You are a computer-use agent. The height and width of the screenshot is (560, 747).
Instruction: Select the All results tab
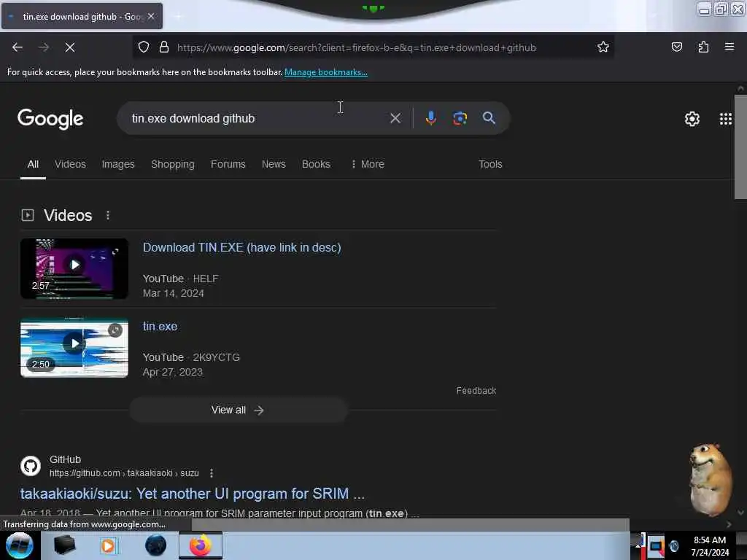pos(33,164)
